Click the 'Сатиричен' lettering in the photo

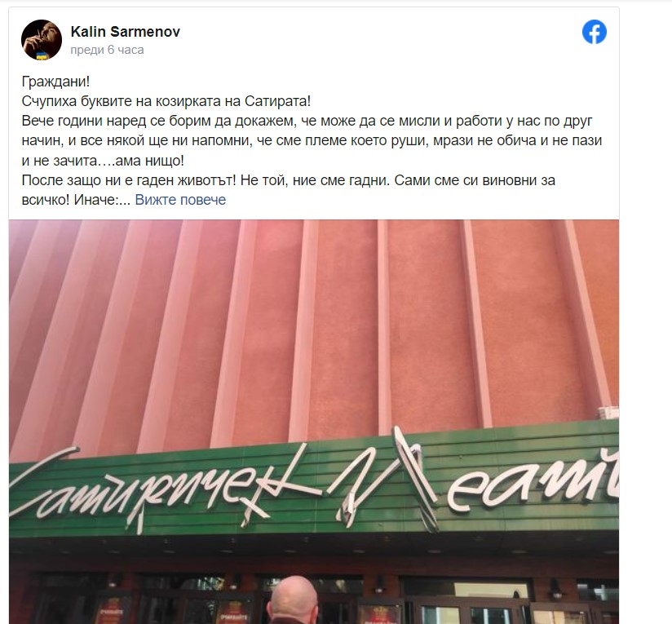coord(165,488)
